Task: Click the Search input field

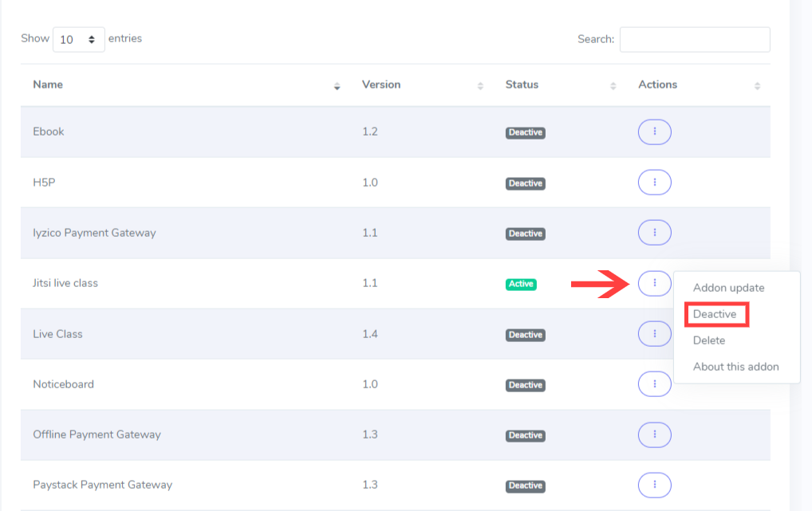Action: [694, 39]
